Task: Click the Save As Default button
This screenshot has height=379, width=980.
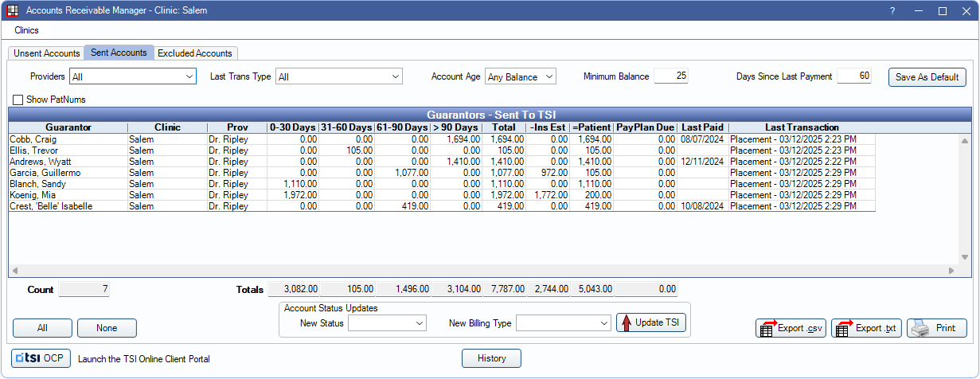Action: tap(927, 77)
